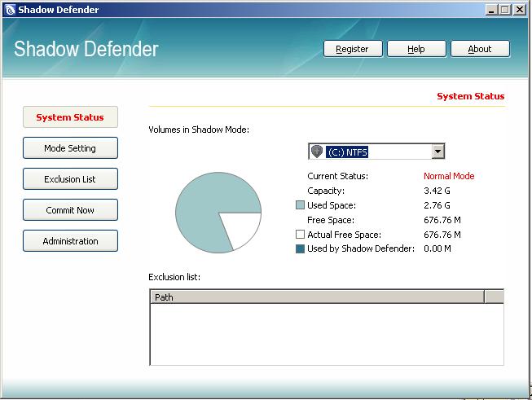This screenshot has width=532, height=400.
Task: Open the System Status page
Action: pyautogui.click(x=70, y=117)
